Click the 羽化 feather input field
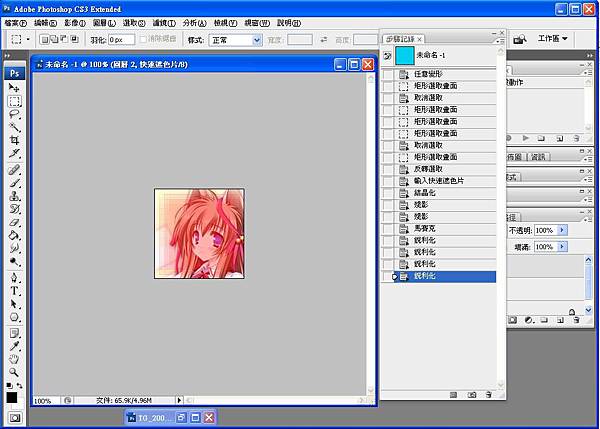Screen dimensions: 600x429 coord(121,39)
